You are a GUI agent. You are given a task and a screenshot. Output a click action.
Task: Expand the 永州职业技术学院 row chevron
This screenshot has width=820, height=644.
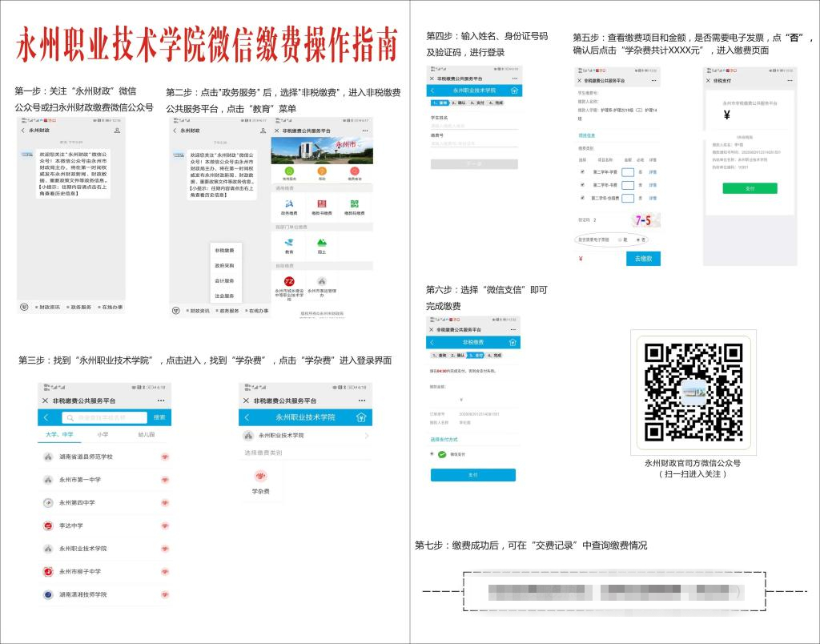[366, 436]
